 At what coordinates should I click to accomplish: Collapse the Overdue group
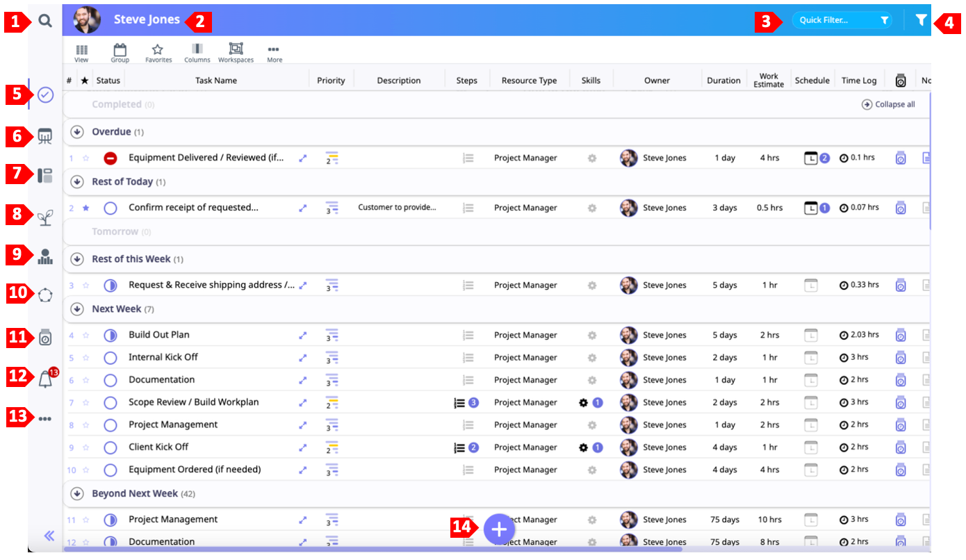tap(77, 132)
